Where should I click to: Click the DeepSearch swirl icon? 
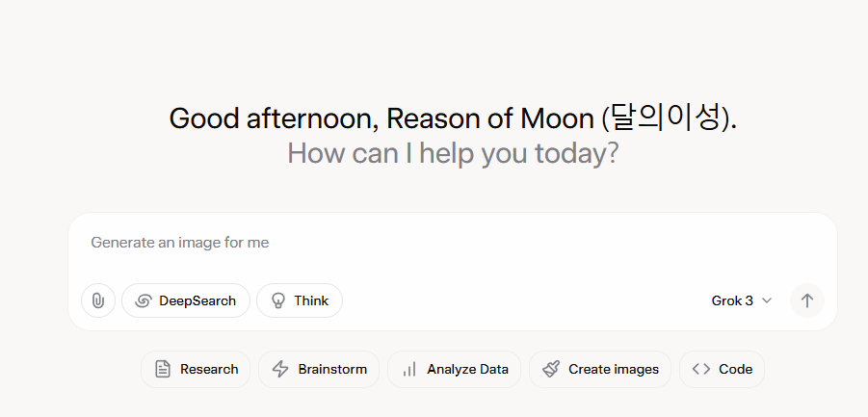click(144, 300)
